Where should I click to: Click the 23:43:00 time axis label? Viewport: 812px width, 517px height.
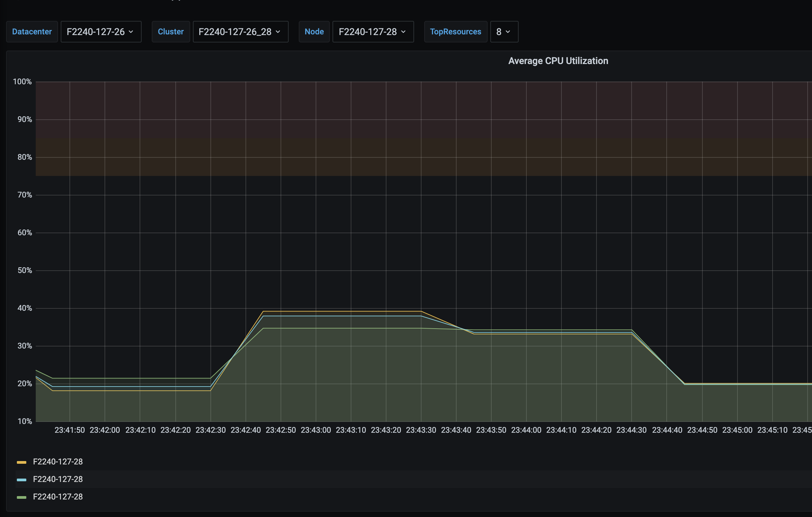point(316,430)
